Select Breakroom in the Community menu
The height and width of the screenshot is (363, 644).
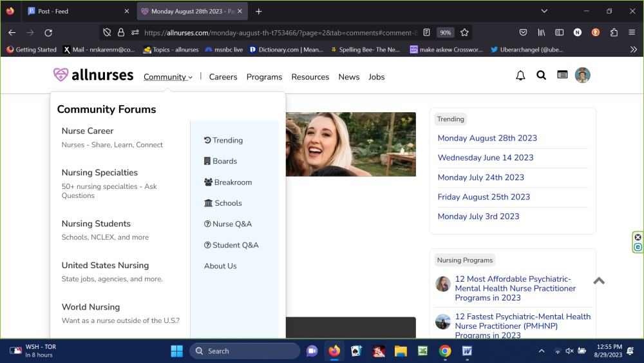(227, 182)
